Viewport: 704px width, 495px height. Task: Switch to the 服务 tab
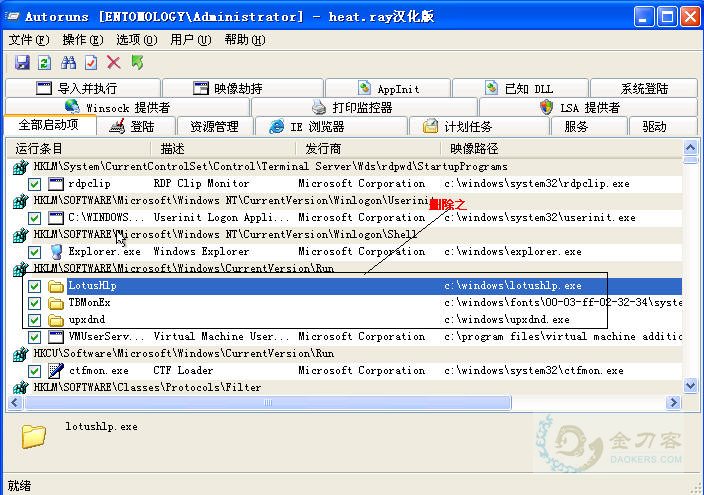pyautogui.click(x=589, y=127)
